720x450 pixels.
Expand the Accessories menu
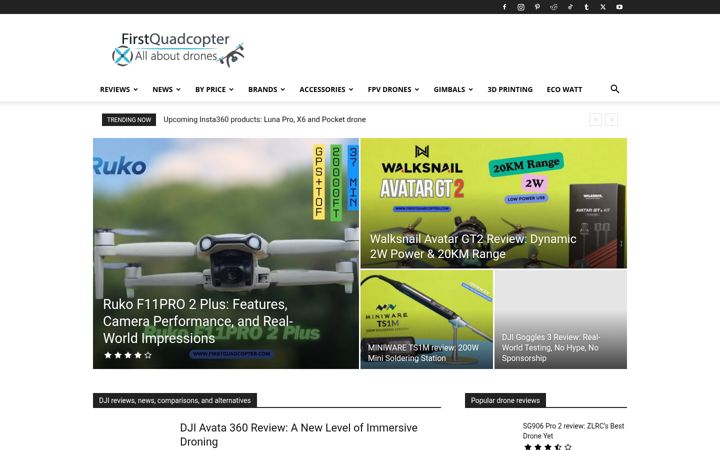[326, 89]
